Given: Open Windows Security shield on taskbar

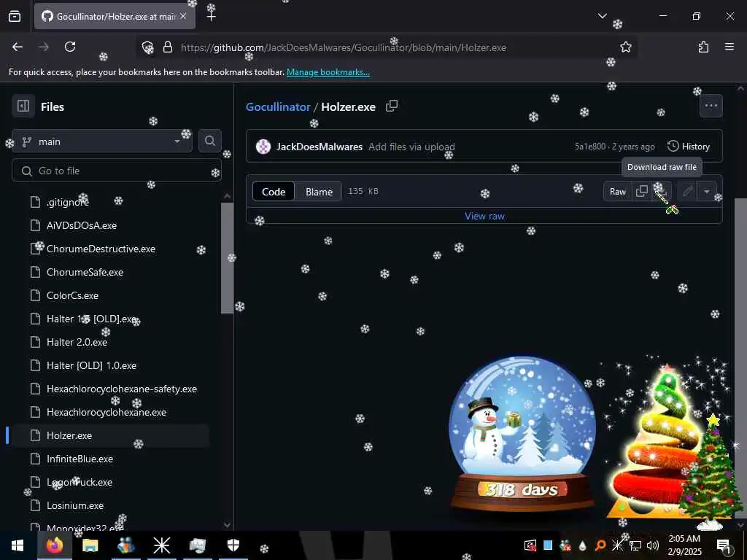Looking at the screenshot, I should [233, 545].
